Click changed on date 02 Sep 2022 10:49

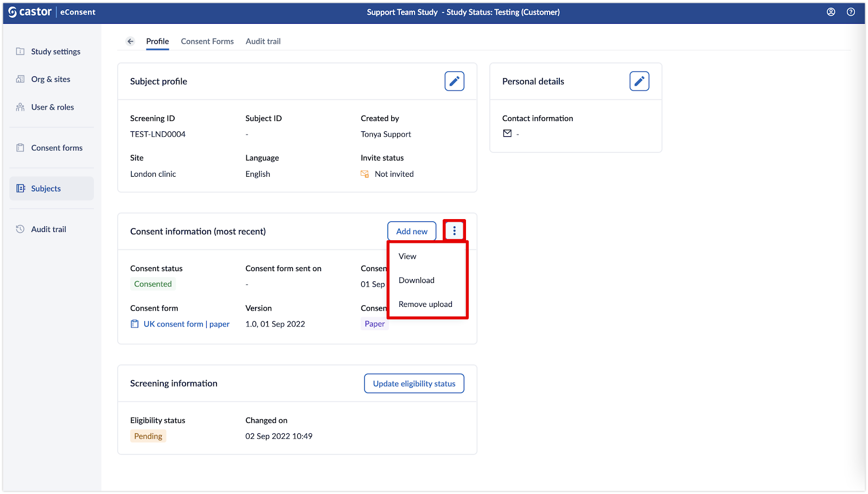click(279, 437)
